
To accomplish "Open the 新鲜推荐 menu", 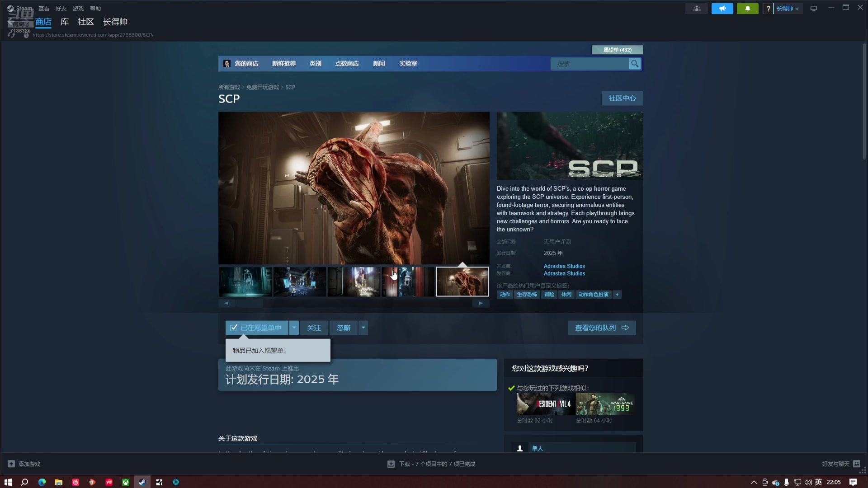I will coord(284,64).
